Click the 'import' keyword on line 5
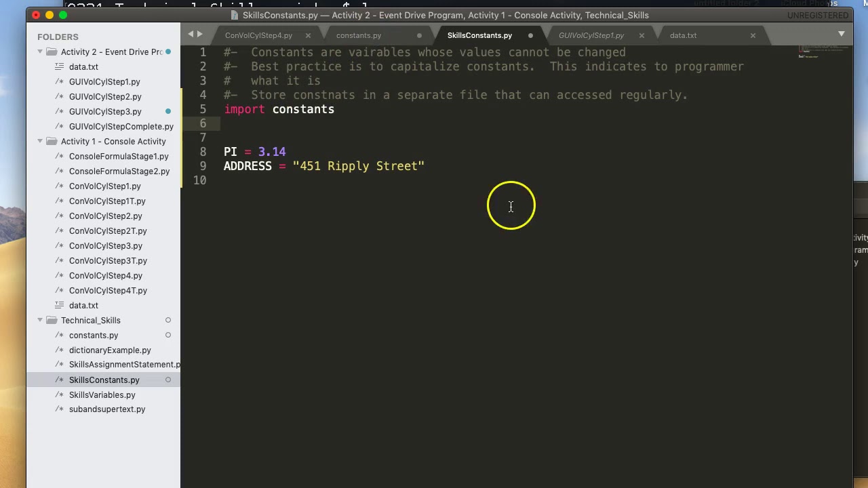Image resolution: width=868 pixels, height=488 pixels. (x=244, y=109)
